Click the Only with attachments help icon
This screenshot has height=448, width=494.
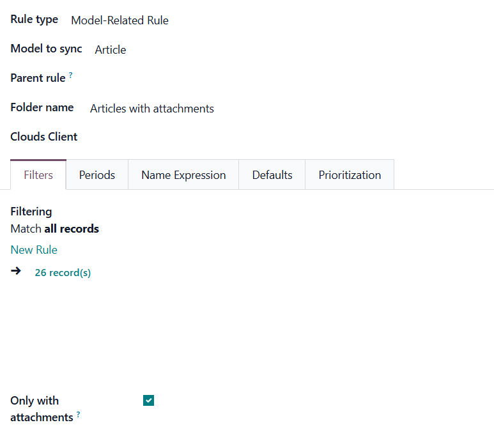(79, 415)
